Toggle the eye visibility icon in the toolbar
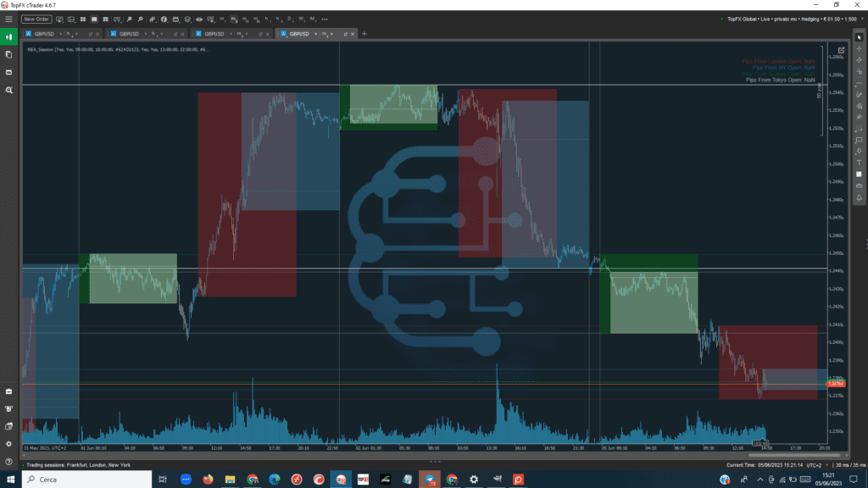868x488 pixels. tap(199, 19)
